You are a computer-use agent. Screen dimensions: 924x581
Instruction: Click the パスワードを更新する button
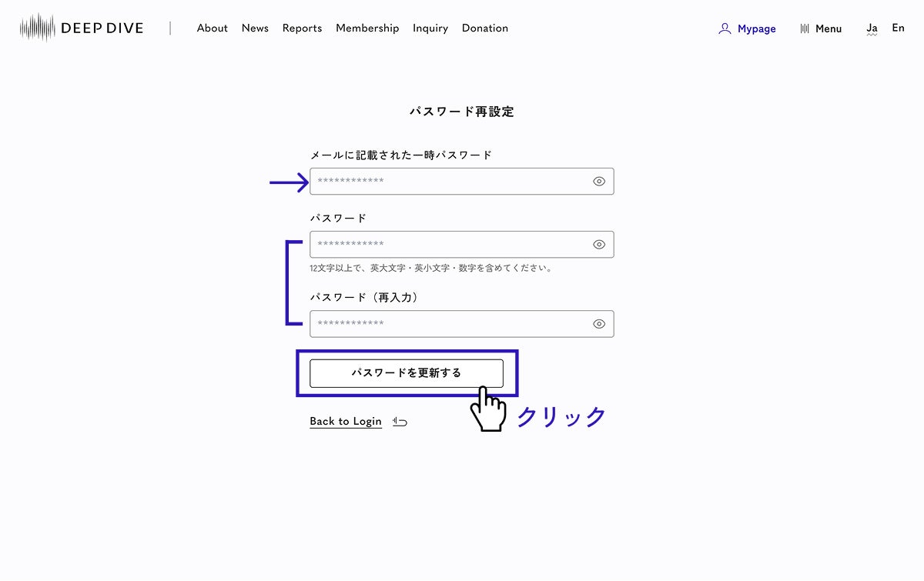pos(406,373)
